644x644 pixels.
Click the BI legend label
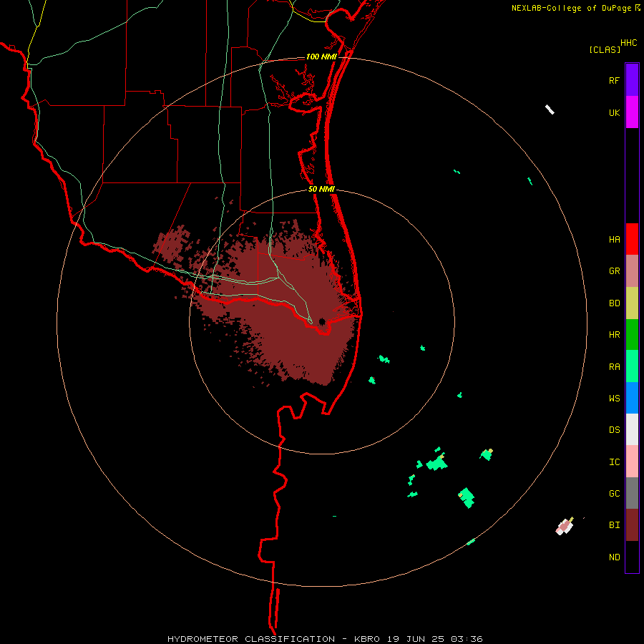point(614,525)
